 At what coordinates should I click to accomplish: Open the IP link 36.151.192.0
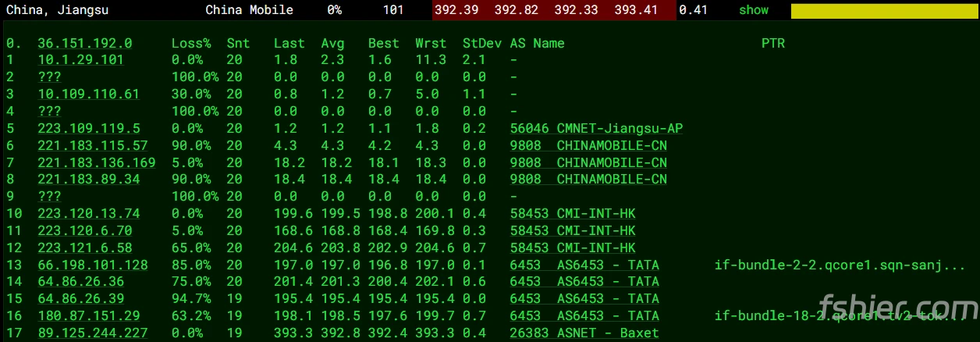(x=85, y=44)
